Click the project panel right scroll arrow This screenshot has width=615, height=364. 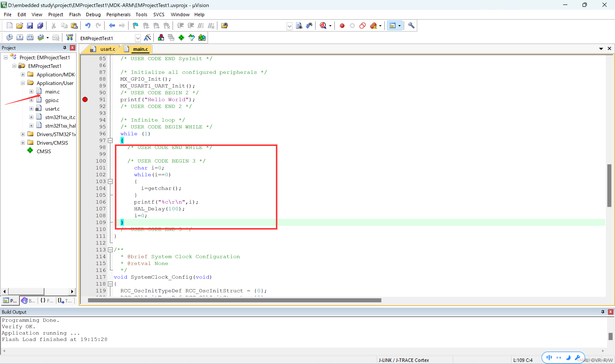72,291
